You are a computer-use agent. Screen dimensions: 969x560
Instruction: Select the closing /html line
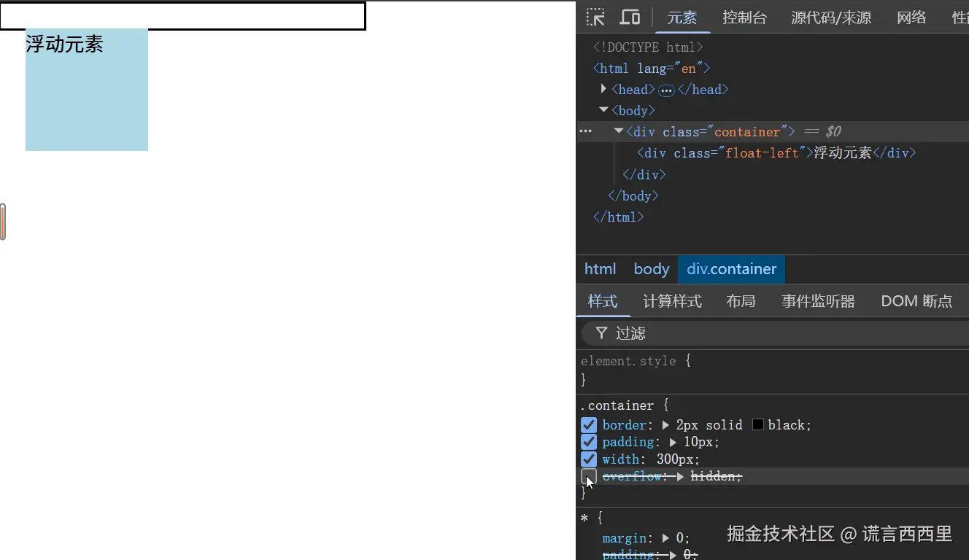click(619, 217)
